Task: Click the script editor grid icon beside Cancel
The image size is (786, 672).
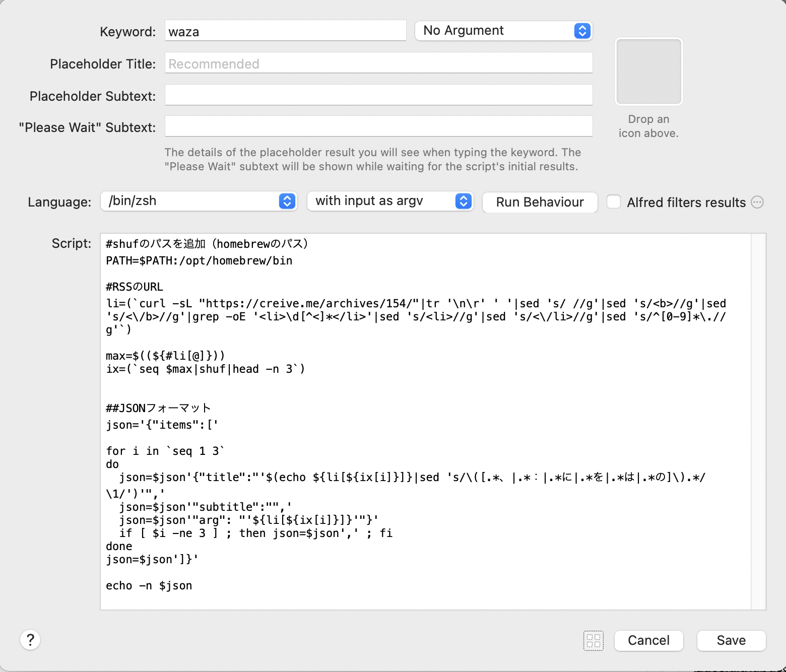Action: tap(594, 641)
